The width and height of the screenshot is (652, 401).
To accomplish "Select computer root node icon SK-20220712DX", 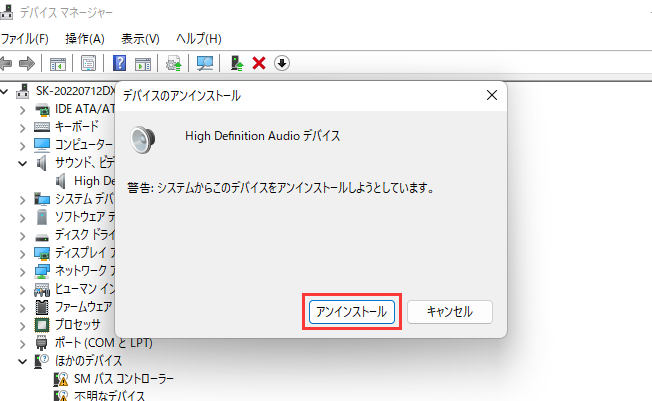I will tap(23, 91).
